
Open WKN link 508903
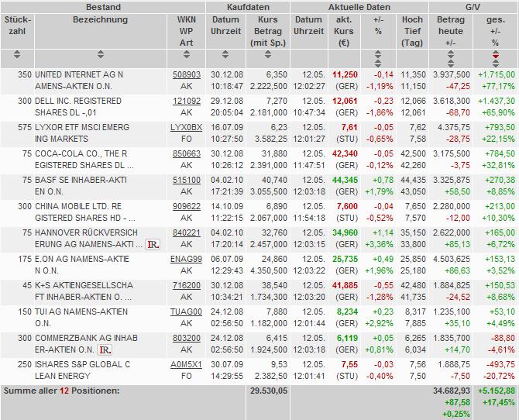187,75
